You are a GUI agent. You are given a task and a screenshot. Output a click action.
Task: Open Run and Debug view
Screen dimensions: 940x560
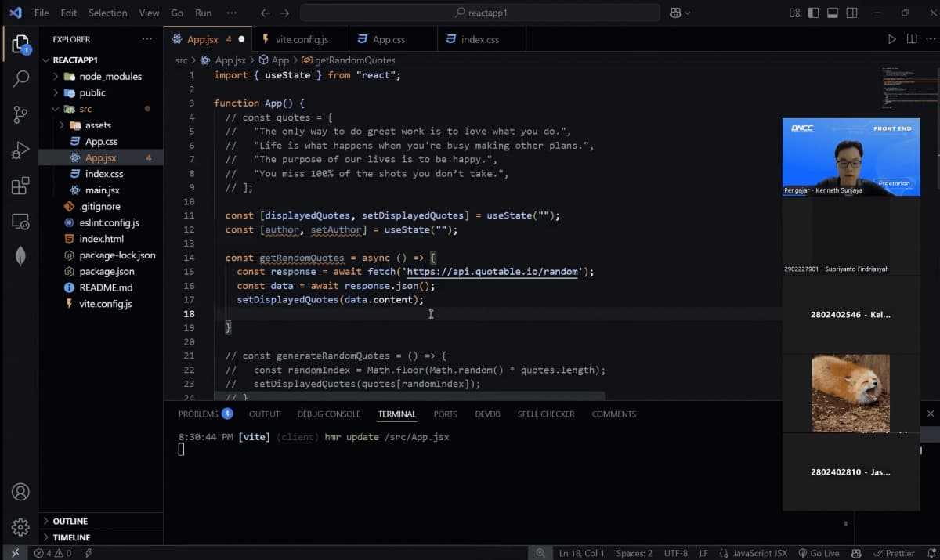coord(21,151)
